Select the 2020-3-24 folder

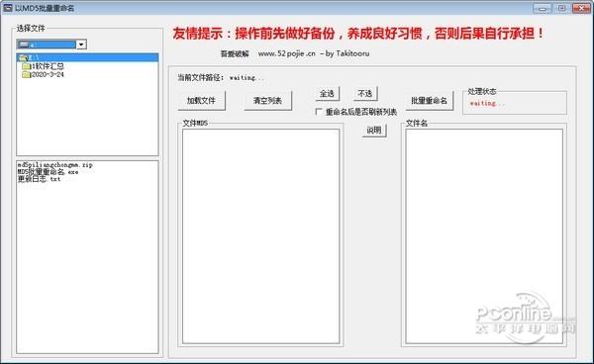tap(48, 74)
